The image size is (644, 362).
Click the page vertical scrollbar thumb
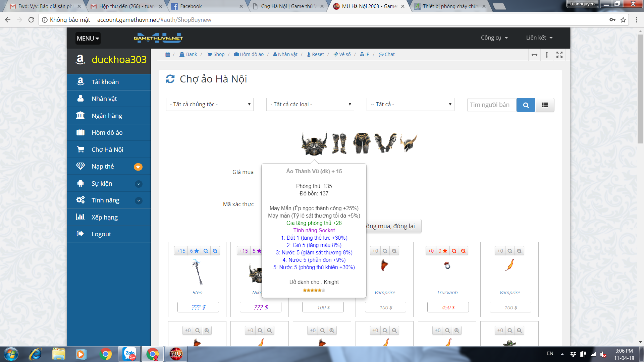point(640,88)
